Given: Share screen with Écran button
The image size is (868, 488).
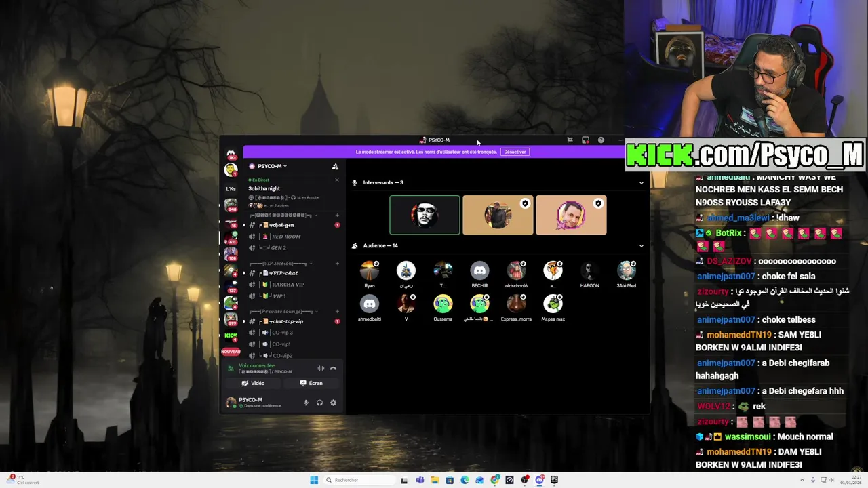Looking at the screenshot, I should coord(311,383).
